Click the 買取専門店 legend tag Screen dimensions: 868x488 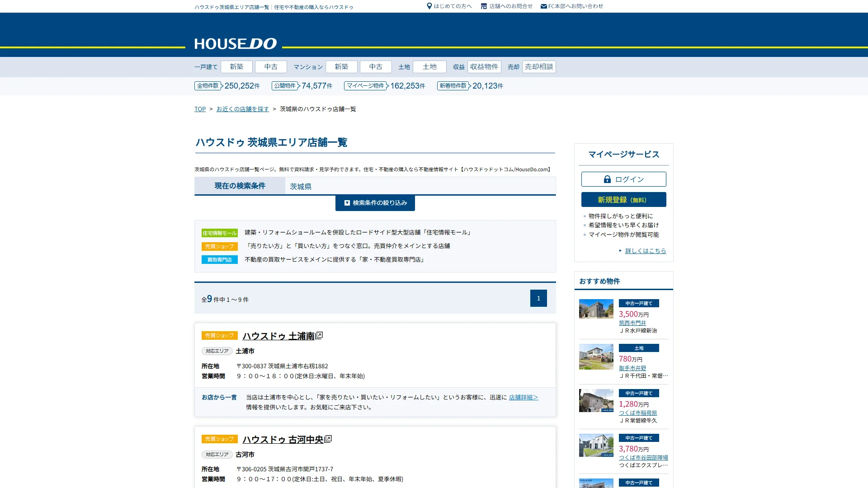pos(220,260)
